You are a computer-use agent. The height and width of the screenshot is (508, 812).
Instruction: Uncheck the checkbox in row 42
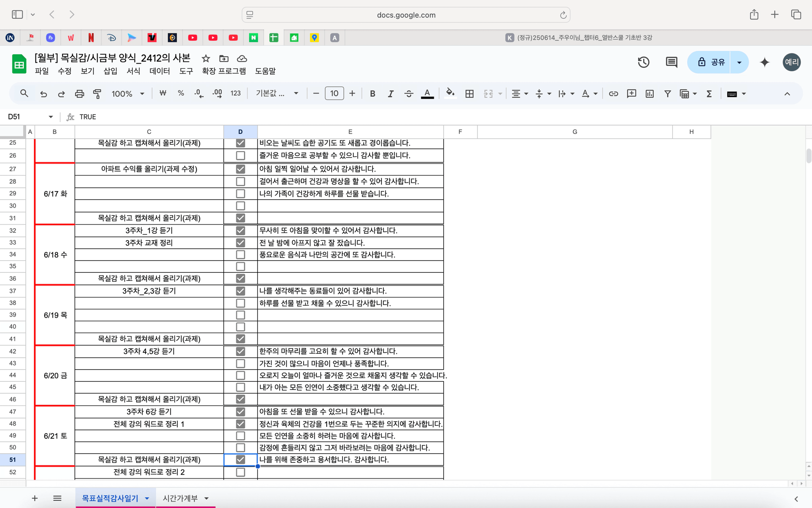[241, 351]
